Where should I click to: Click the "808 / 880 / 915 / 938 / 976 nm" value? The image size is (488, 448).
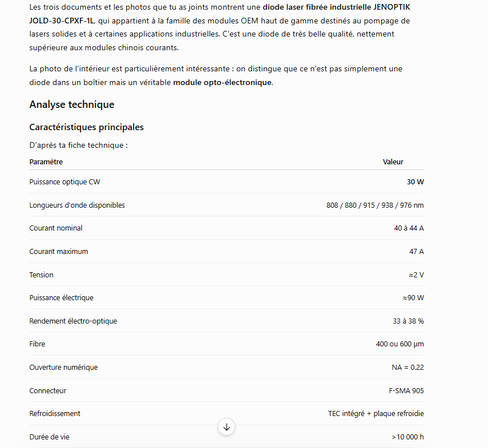pyautogui.click(x=375, y=205)
